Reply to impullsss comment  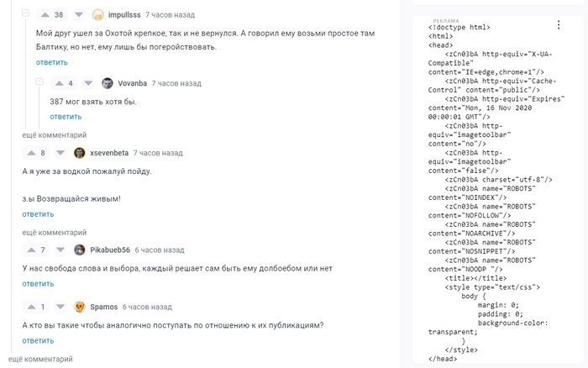tap(52, 62)
